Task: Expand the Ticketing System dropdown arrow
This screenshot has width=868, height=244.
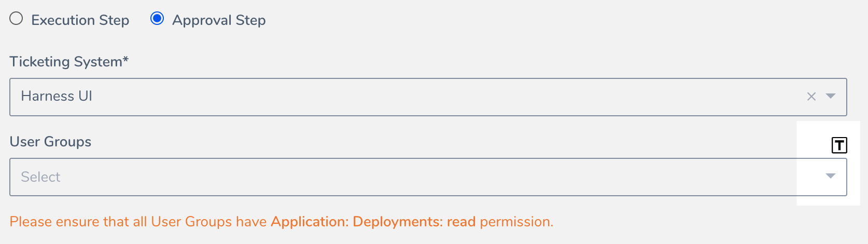Action: pos(831,96)
